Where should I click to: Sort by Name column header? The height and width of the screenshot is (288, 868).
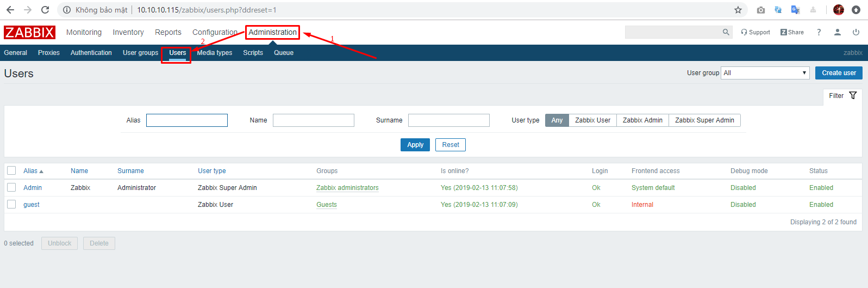pyautogui.click(x=79, y=171)
